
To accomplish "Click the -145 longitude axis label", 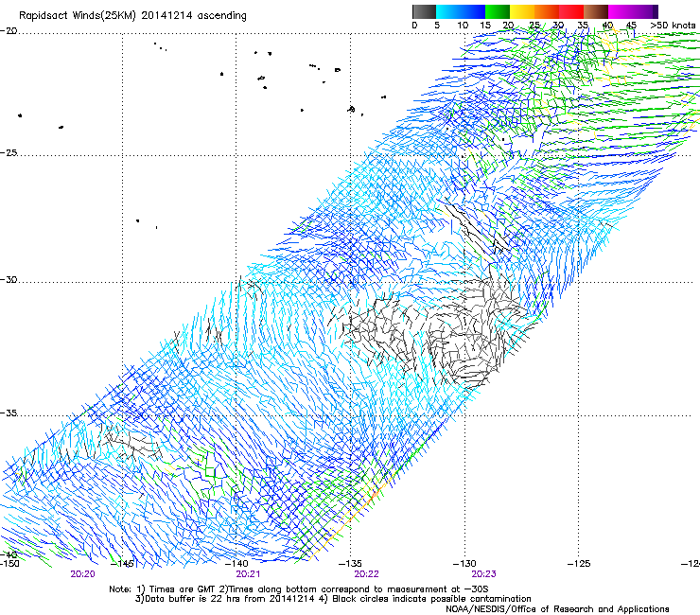I will click(122, 564).
